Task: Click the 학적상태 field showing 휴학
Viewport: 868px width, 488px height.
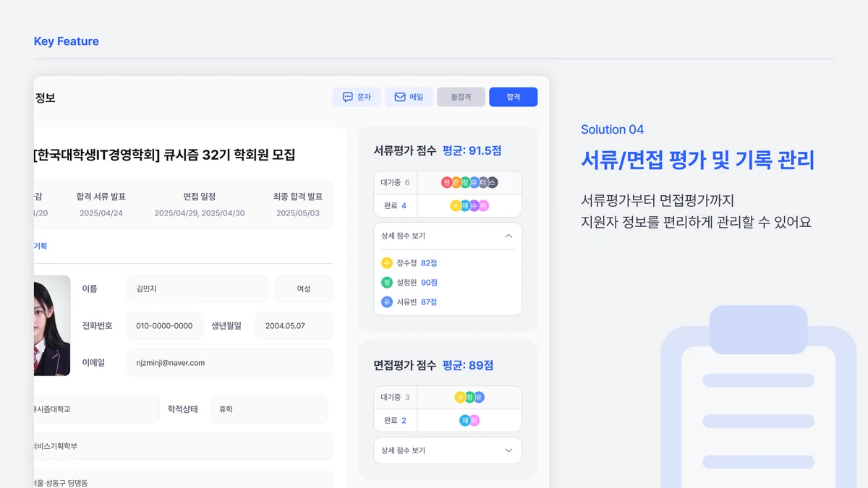Action: pyautogui.click(x=268, y=409)
